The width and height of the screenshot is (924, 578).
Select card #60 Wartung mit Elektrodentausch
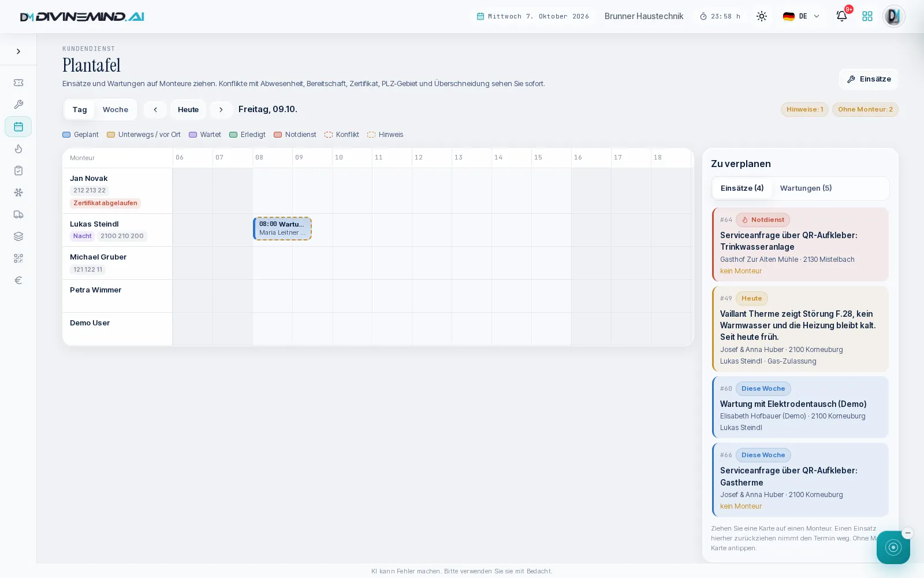point(800,407)
